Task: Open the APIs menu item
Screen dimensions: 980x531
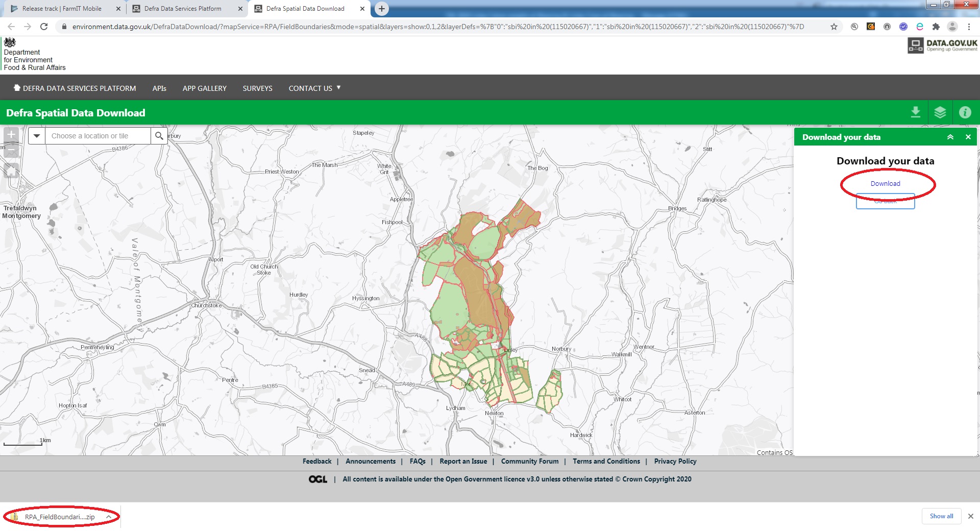Action: pos(159,88)
